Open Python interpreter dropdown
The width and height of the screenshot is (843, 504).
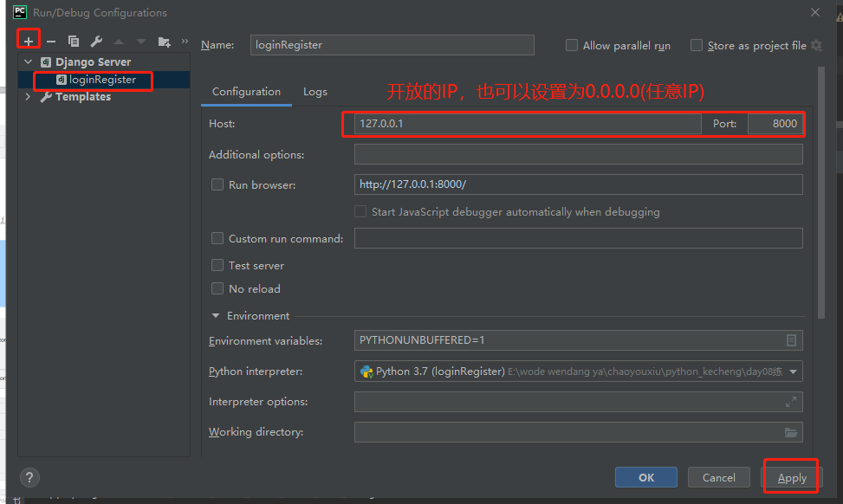pos(793,372)
